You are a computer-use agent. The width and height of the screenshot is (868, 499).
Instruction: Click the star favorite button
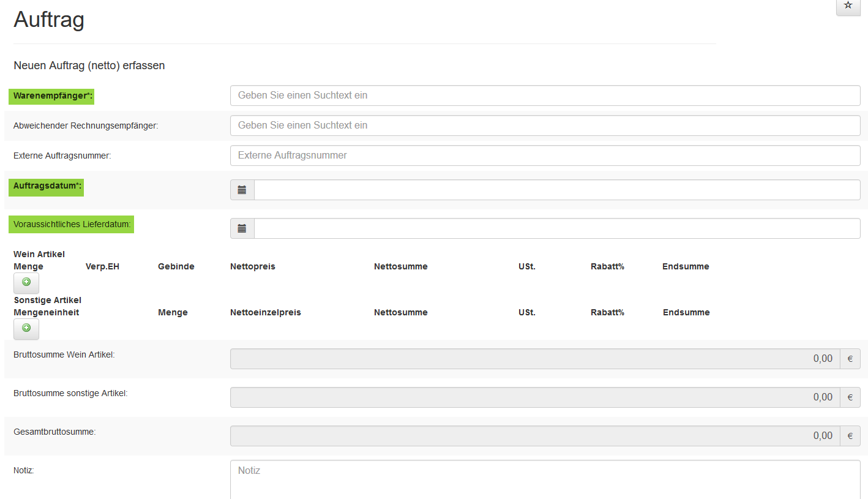[x=848, y=6]
